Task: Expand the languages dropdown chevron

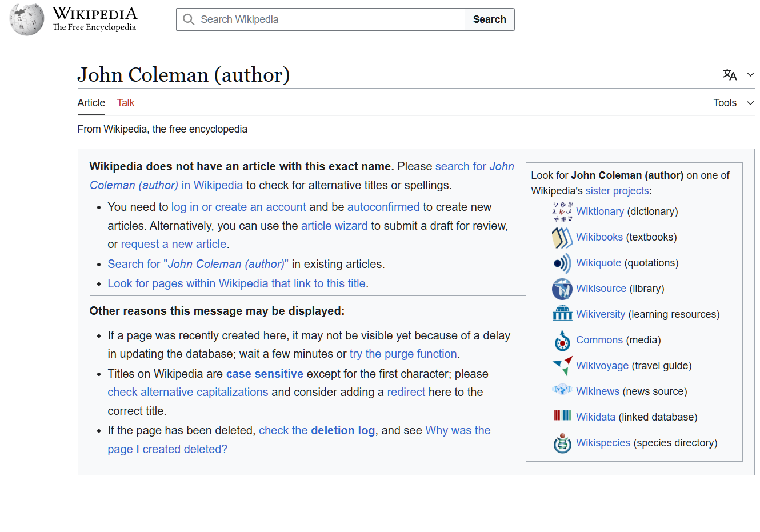Action: pos(750,75)
